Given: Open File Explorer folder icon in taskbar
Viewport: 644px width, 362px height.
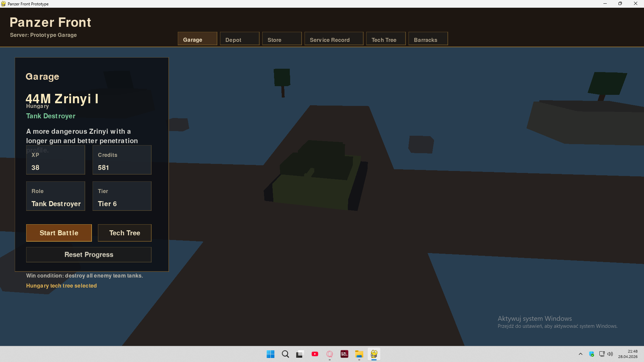Looking at the screenshot, I should click(x=359, y=354).
